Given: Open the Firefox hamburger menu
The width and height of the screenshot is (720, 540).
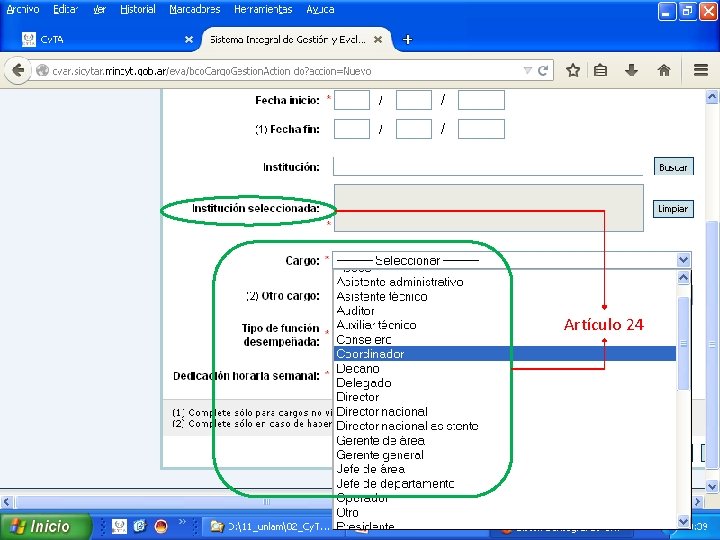Looking at the screenshot, I should pos(701,70).
